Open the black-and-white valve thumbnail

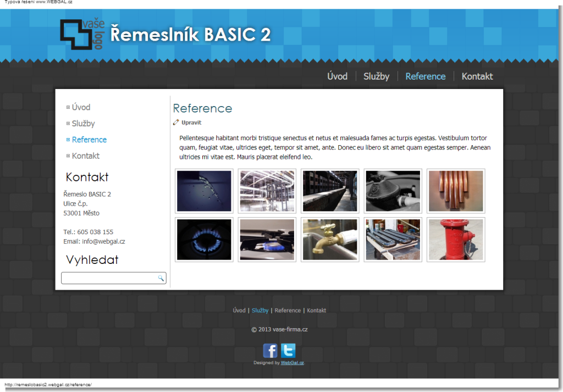[x=393, y=191]
